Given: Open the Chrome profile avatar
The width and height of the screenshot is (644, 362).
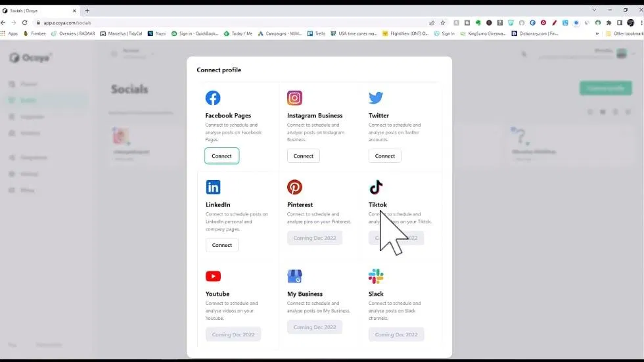Looking at the screenshot, I should point(631,23).
